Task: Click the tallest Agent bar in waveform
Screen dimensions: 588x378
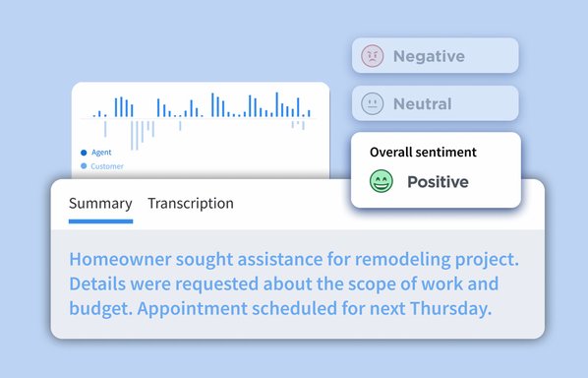Action: (x=276, y=104)
